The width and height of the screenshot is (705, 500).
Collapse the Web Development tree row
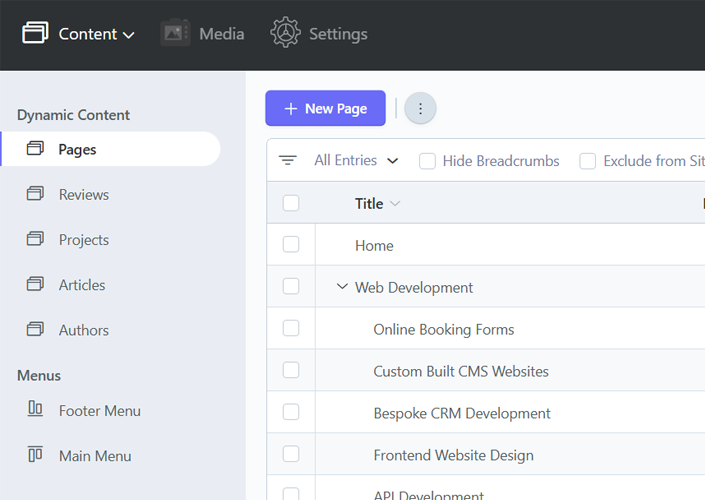(x=342, y=286)
